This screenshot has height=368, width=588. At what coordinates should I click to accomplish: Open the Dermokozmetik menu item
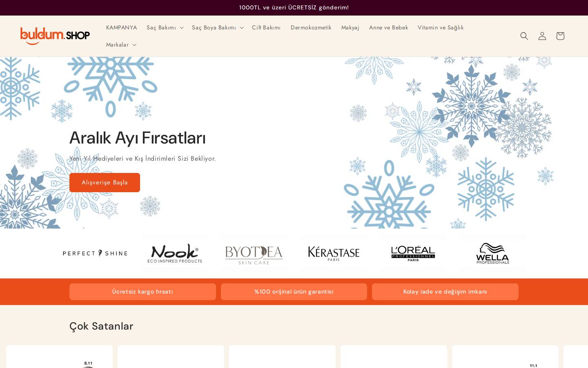click(311, 27)
